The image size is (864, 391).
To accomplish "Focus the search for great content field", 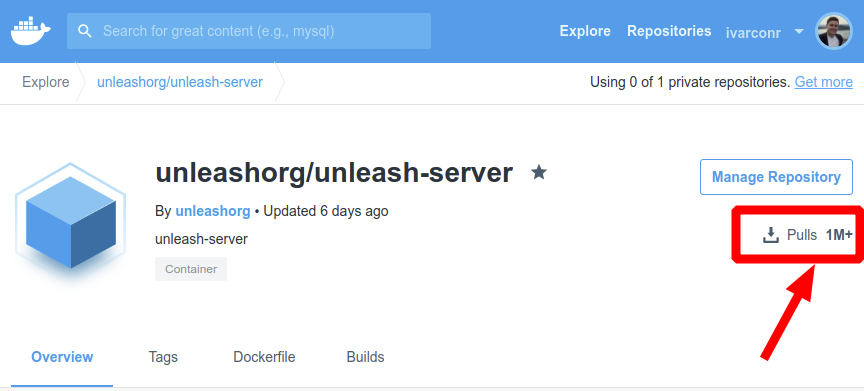I will point(249,31).
